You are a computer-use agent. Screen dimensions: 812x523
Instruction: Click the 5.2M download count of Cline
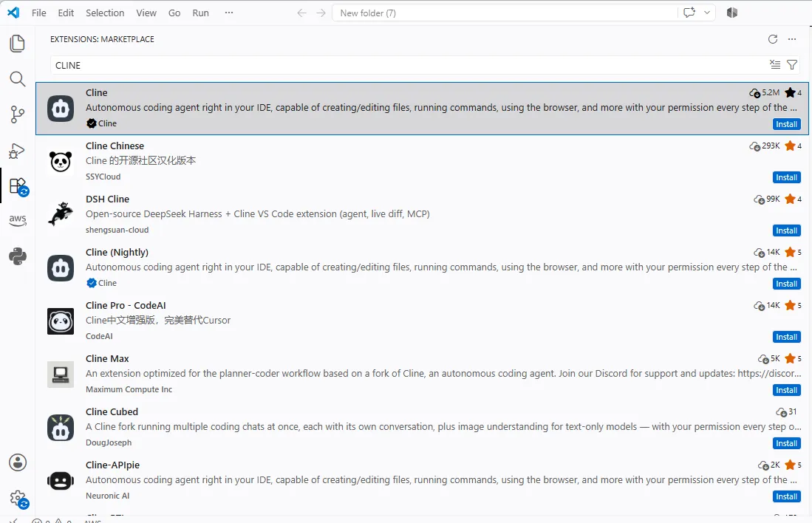tap(765, 92)
